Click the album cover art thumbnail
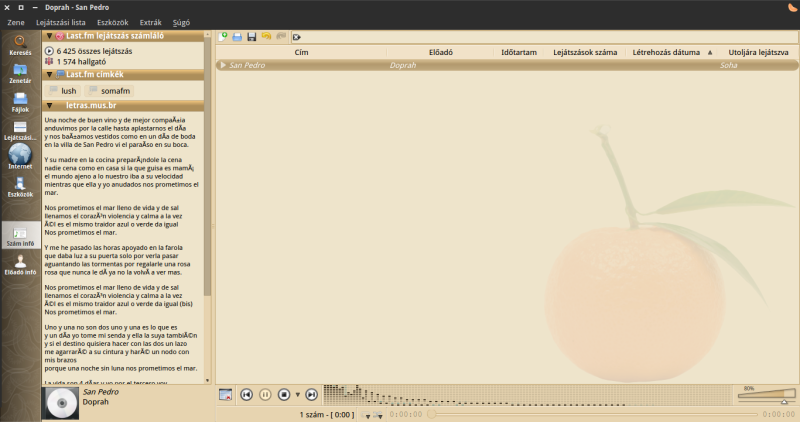This screenshot has height=422, width=800. tap(61, 403)
